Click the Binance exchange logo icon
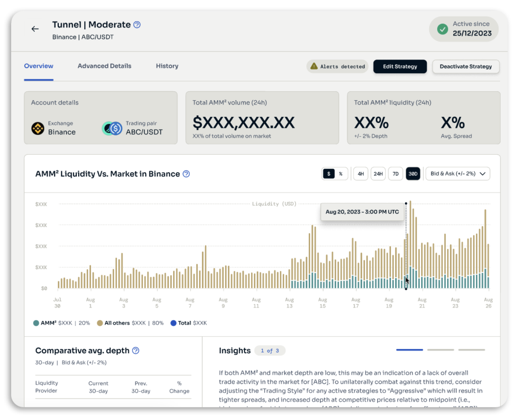 (38, 129)
